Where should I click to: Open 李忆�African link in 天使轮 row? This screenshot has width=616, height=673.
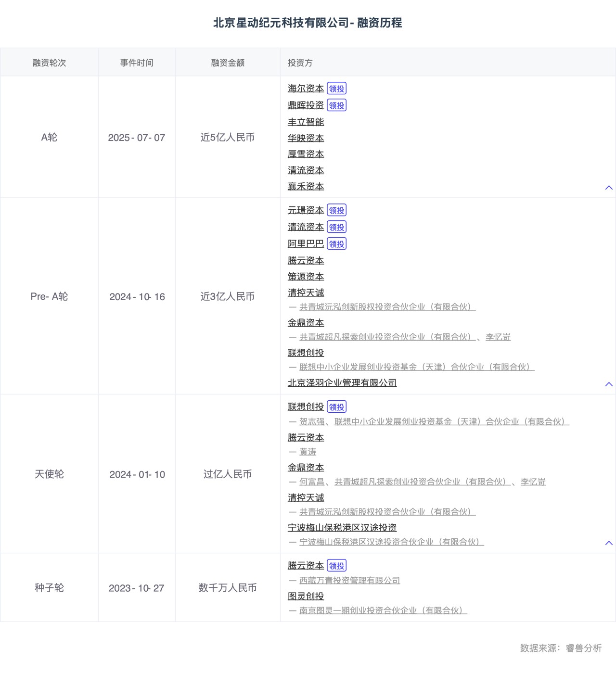tap(533, 482)
